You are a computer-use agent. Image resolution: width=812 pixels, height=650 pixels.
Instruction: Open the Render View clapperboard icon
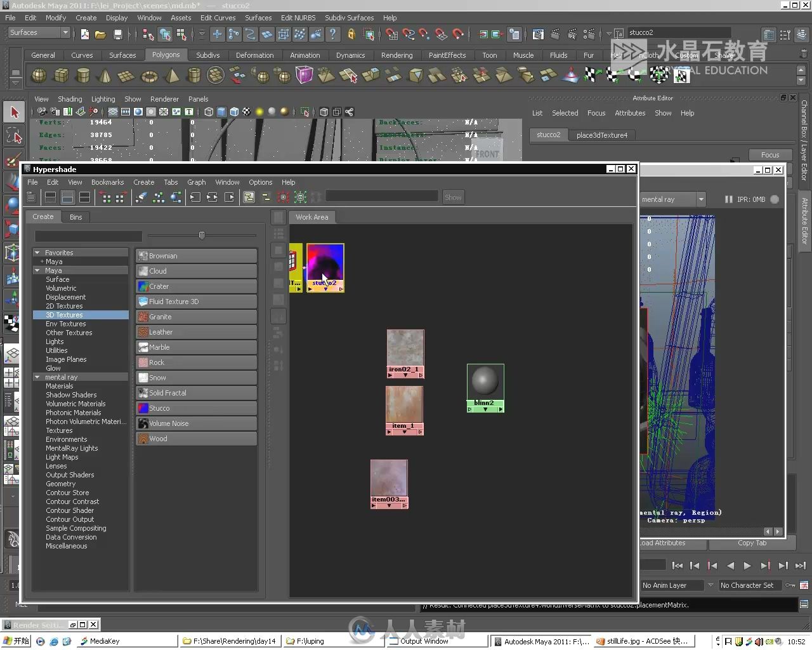[x=539, y=34]
